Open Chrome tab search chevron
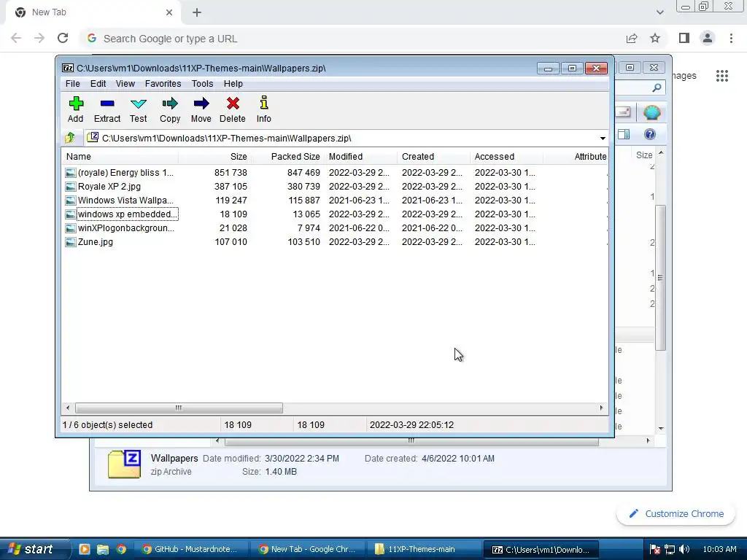 [x=659, y=12]
